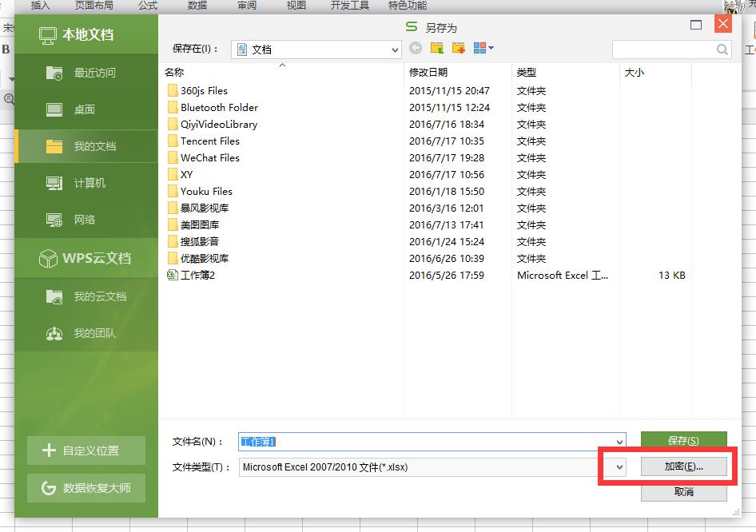756x532 pixels.
Task: Click the 保存(S) button
Action: pyautogui.click(x=684, y=440)
